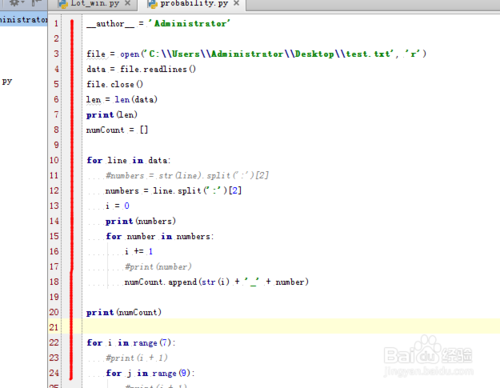Click 'i += 1' on line 16
The height and width of the screenshot is (388, 500).
tap(139, 251)
